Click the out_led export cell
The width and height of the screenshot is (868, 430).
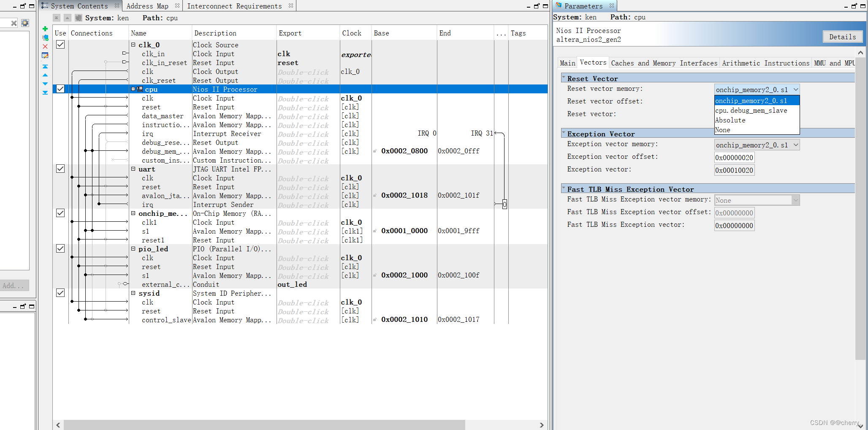(308, 285)
